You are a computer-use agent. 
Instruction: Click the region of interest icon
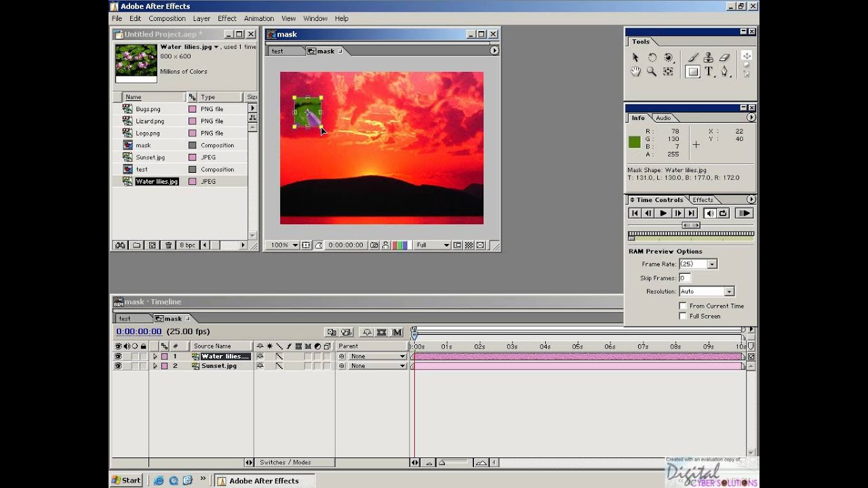coord(457,245)
